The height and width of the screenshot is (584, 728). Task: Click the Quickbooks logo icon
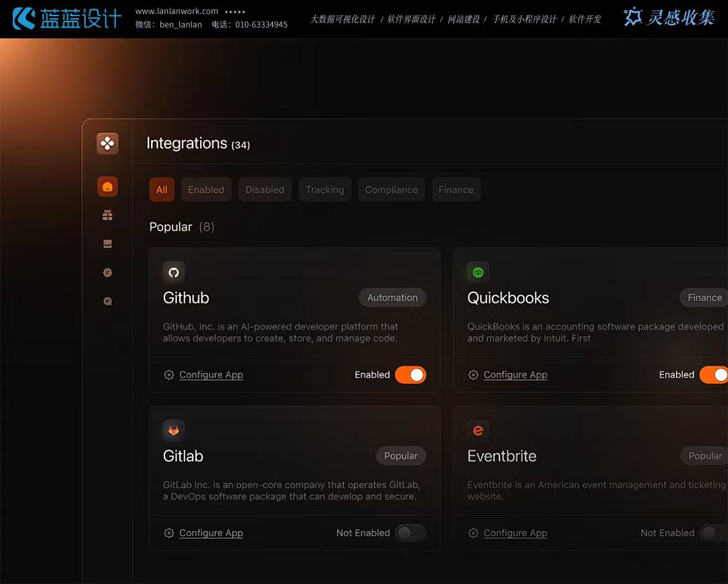click(478, 272)
